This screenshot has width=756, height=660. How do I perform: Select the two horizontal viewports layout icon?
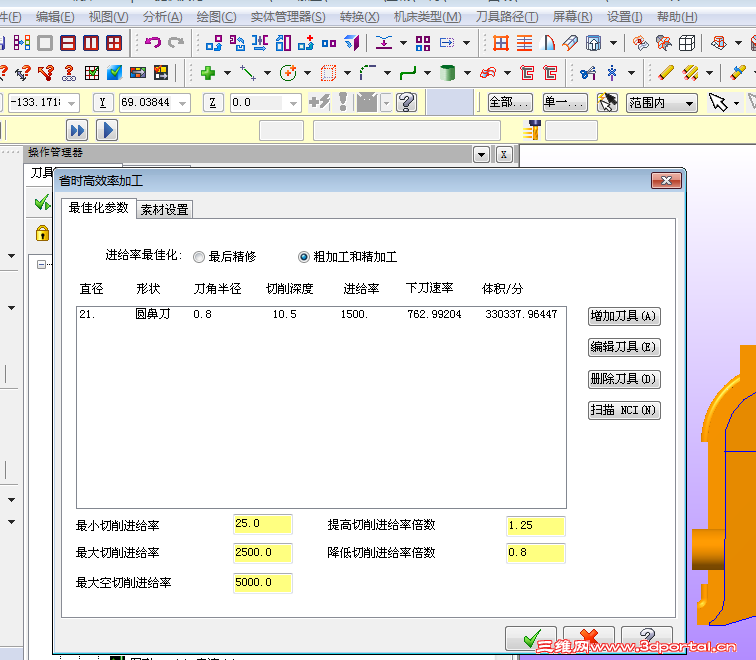coord(68,43)
